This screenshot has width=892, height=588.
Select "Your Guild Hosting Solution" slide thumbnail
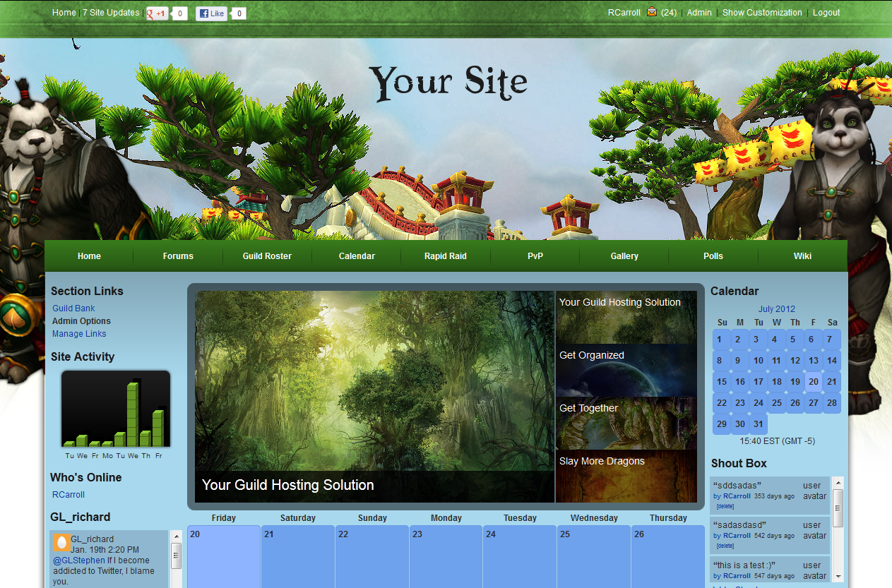click(x=626, y=318)
